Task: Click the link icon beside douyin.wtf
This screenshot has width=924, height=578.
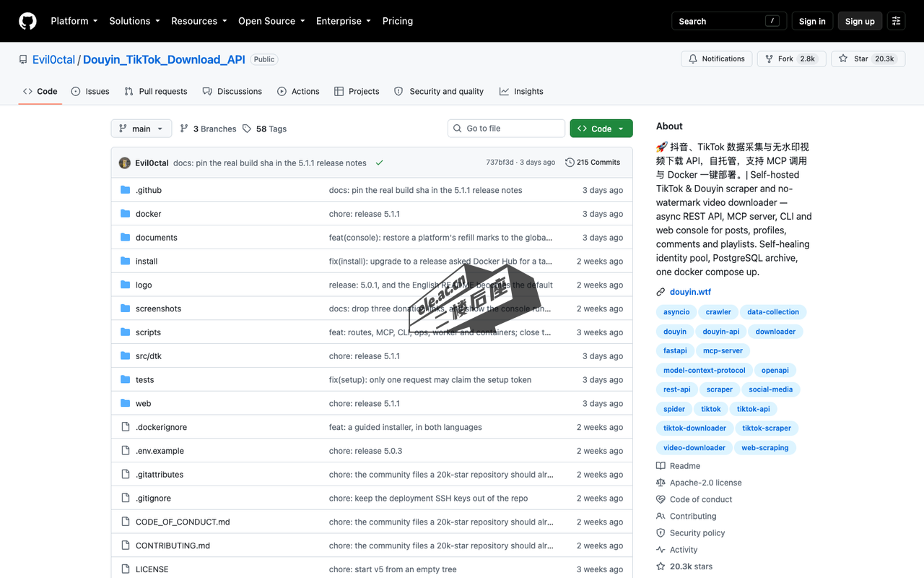Action: point(661,292)
